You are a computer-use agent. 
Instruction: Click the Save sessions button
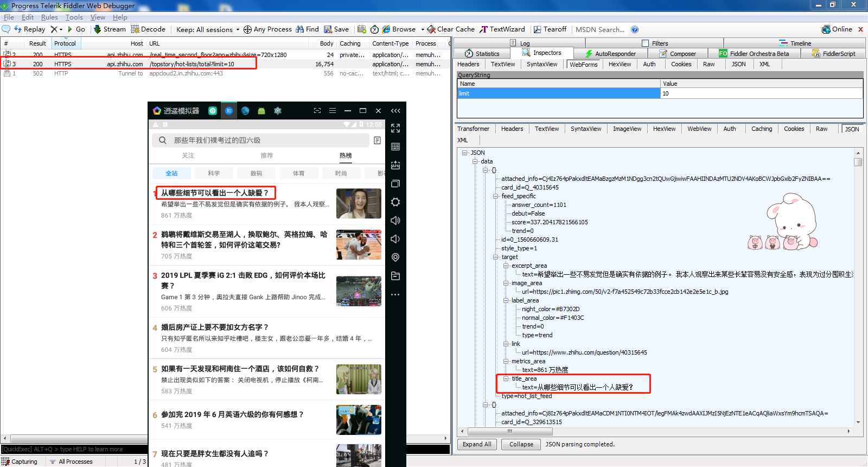click(336, 29)
